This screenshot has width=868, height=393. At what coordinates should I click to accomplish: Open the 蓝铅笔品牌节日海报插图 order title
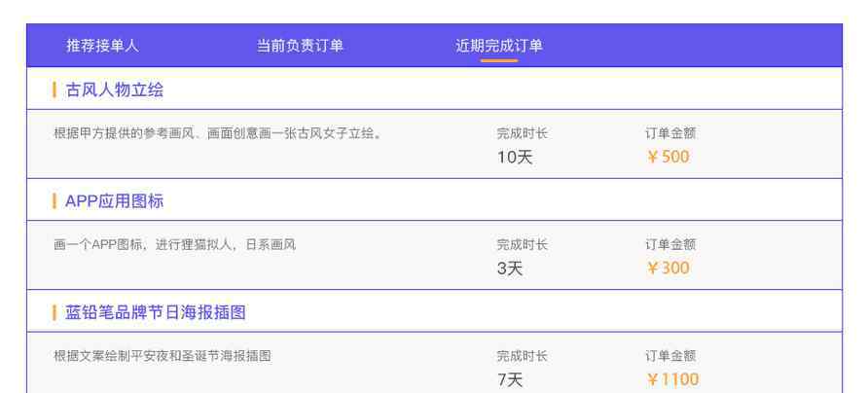(155, 312)
